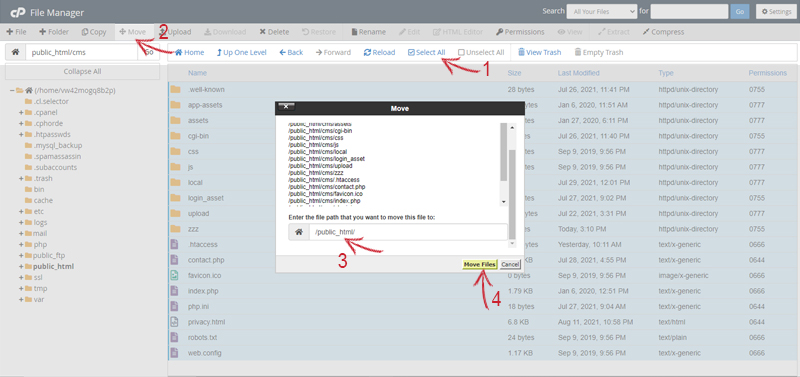Click the web.config file icon

tap(174, 353)
